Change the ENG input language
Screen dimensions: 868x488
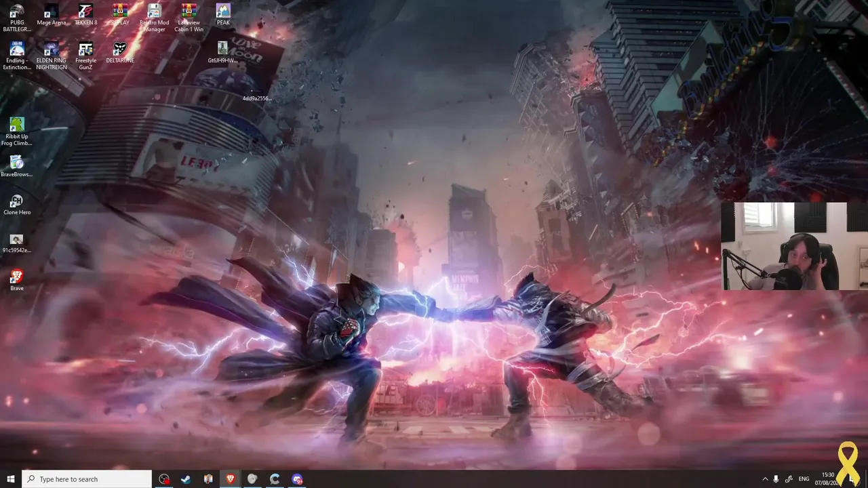804,479
